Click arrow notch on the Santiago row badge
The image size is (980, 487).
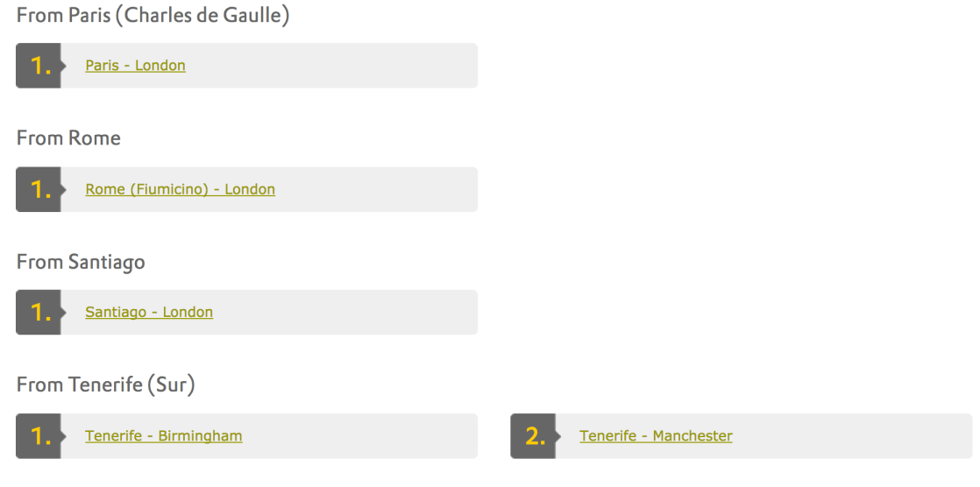pos(63,313)
